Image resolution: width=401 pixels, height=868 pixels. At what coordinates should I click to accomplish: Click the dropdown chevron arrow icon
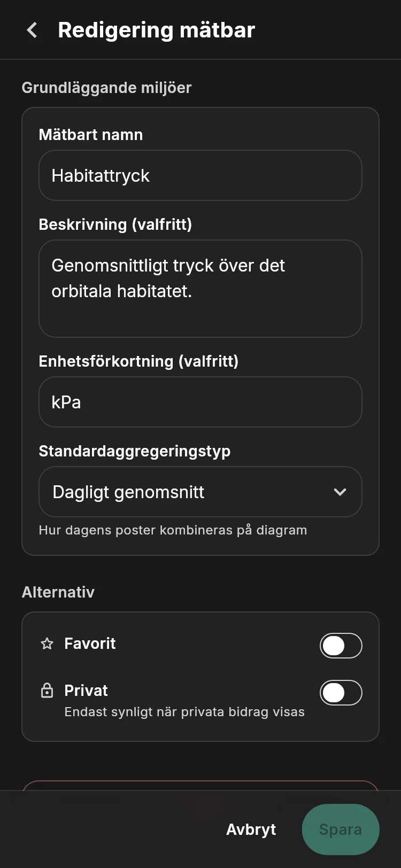[340, 492]
